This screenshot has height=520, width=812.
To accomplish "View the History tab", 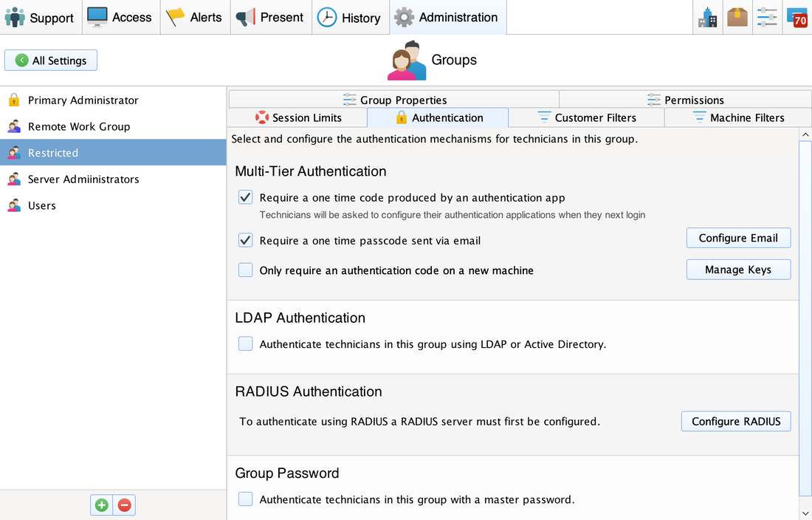I will [x=351, y=17].
